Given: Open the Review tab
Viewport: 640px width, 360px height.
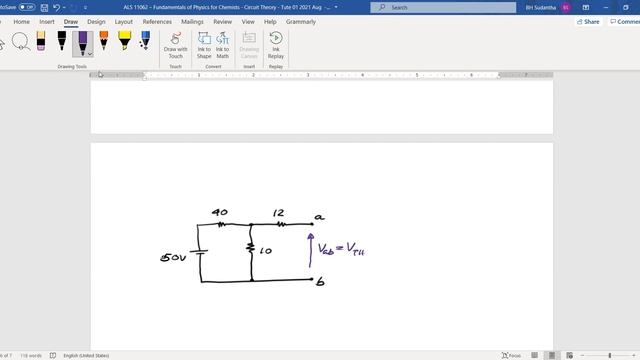Looking at the screenshot, I should (x=222, y=22).
